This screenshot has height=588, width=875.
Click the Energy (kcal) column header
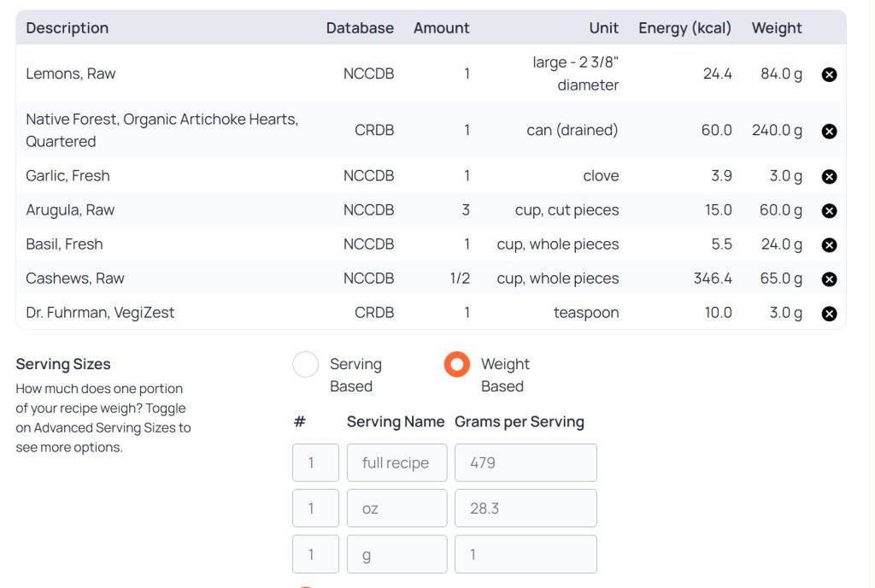684,28
